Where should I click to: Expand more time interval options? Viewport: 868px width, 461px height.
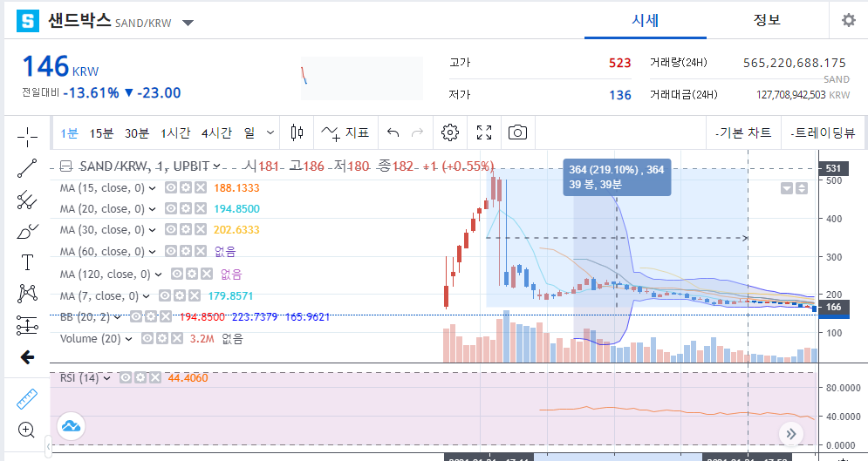[270, 132]
